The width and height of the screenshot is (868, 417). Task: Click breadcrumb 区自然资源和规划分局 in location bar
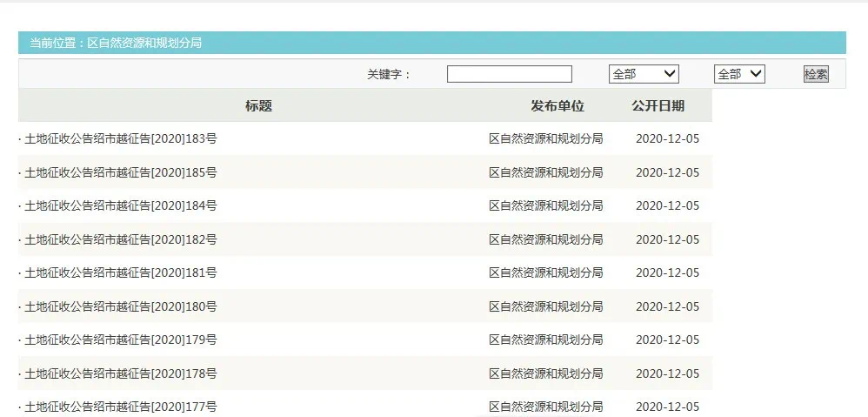(144, 43)
